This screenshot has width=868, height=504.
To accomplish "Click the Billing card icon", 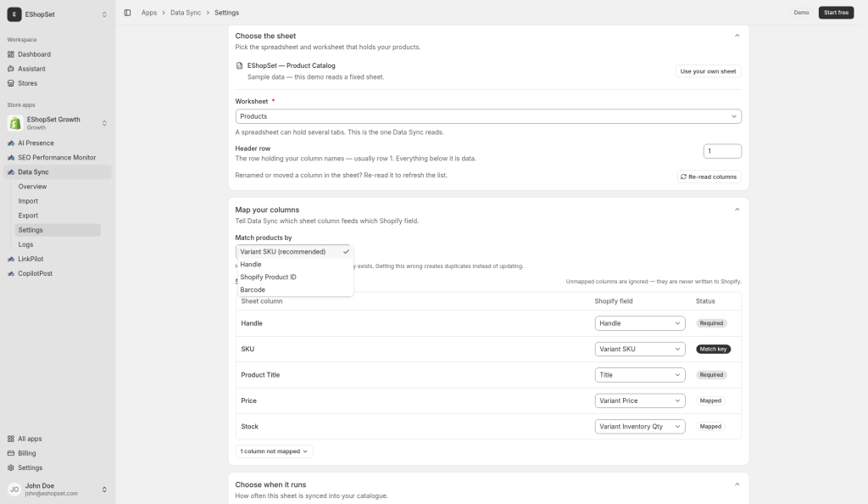I will (10, 453).
